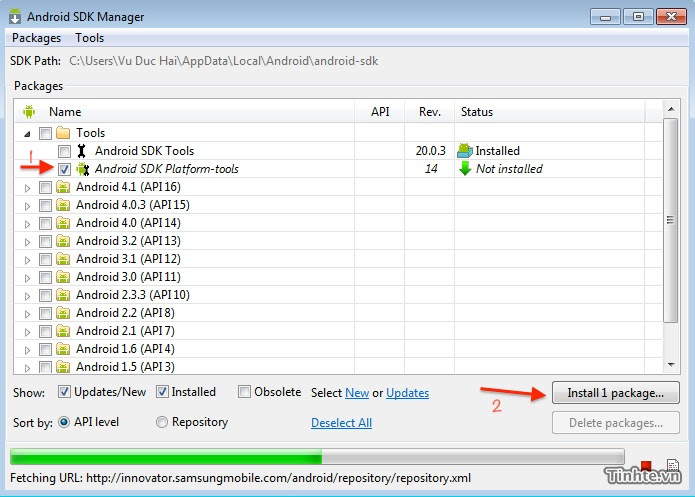Image resolution: width=695 pixels, height=497 pixels.
Task: Click the Deselect All link
Action: tap(341, 423)
